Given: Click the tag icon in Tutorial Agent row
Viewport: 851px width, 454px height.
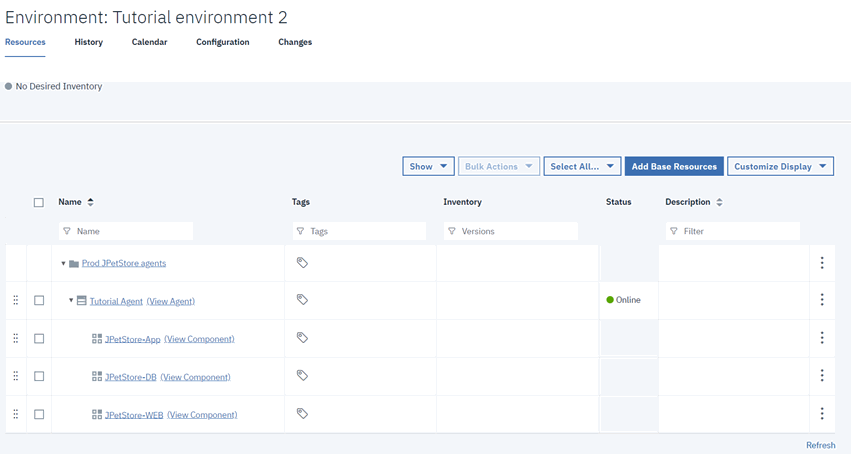Looking at the screenshot, I should click(x=302, y=299).
